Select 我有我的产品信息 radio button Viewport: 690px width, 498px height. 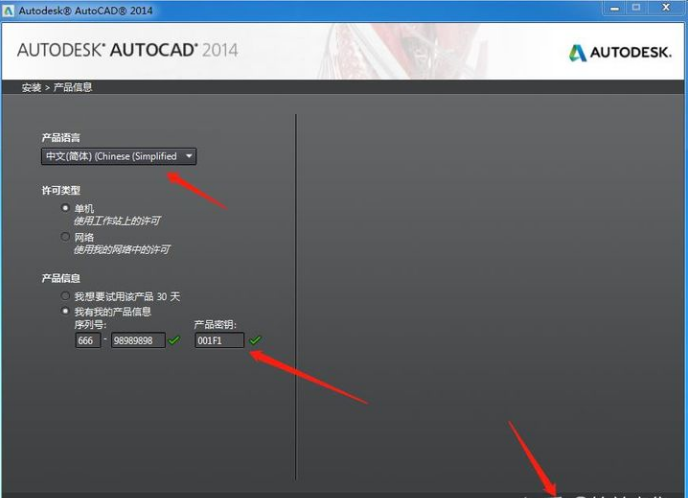65,311
